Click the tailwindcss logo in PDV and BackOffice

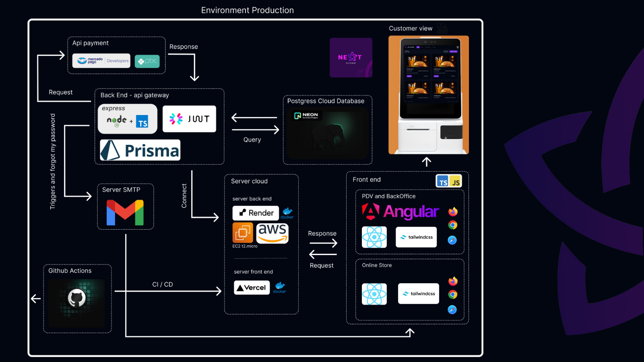(416, 237)
